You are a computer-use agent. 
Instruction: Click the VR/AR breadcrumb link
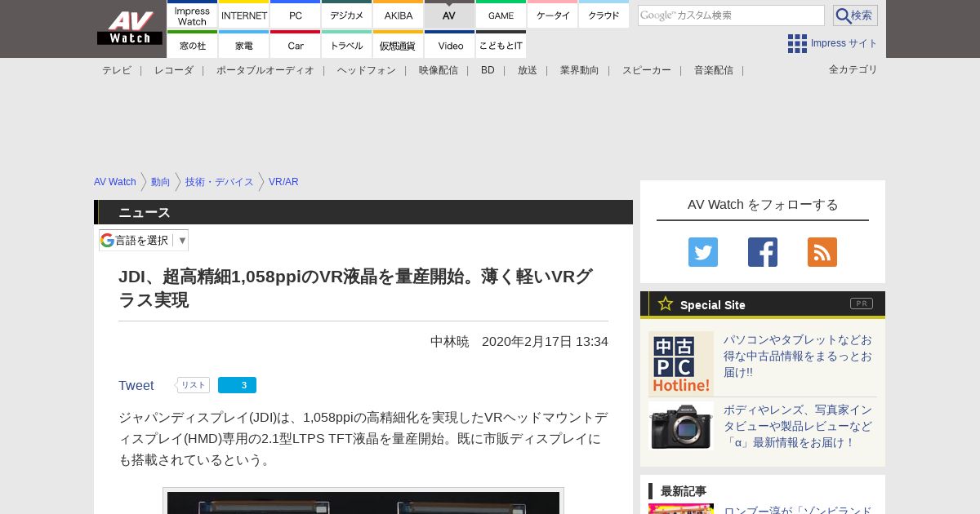tap(283, 182)
